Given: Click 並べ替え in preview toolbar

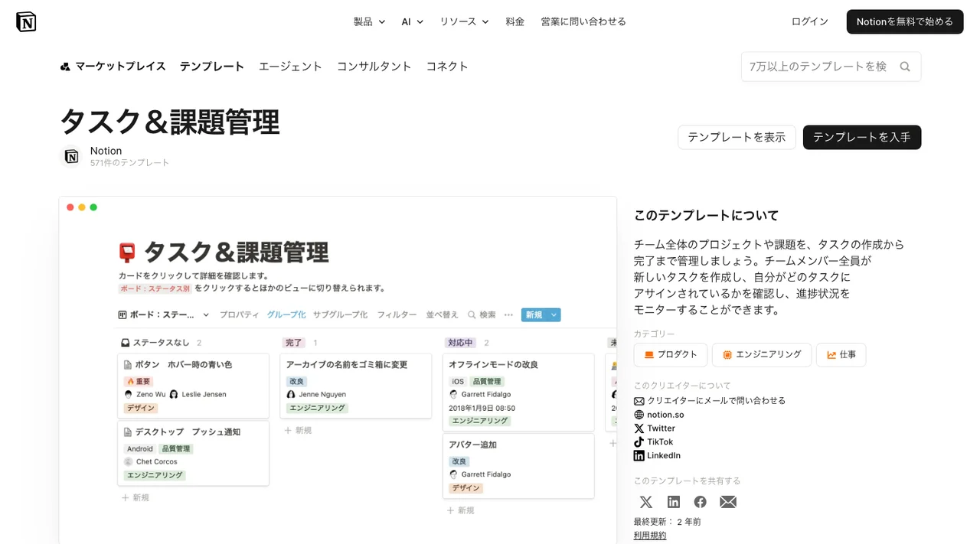Looking at the screenshot, I should pyautogui.click(x=442, y=314).
